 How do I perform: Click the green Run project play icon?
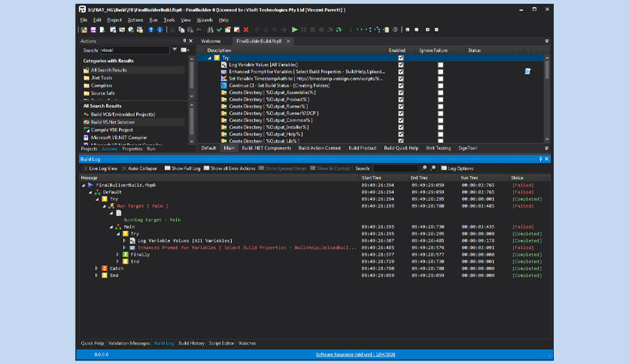[294, 29]
